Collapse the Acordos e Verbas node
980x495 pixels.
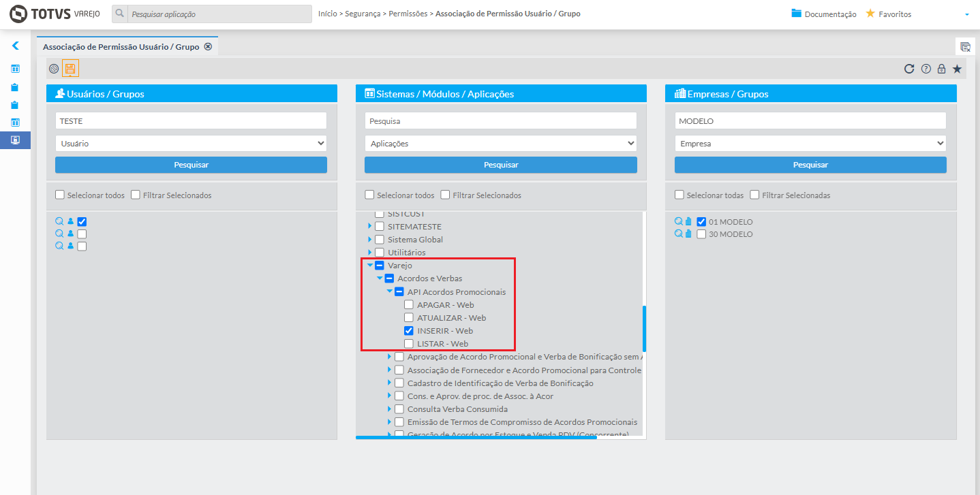[380, 278]
